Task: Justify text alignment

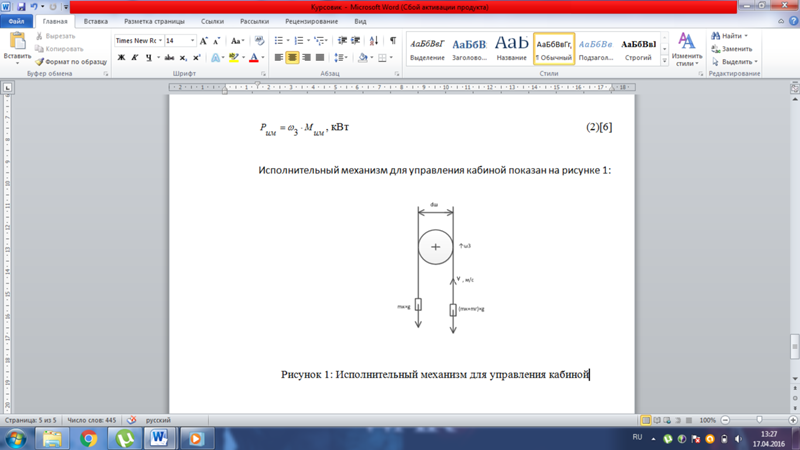Action: (320, 58)
